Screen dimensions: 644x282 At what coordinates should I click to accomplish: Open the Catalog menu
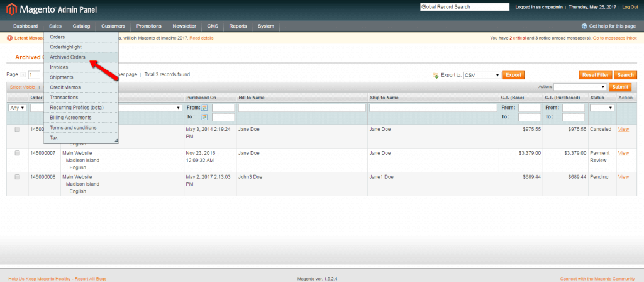pos(81,26)
